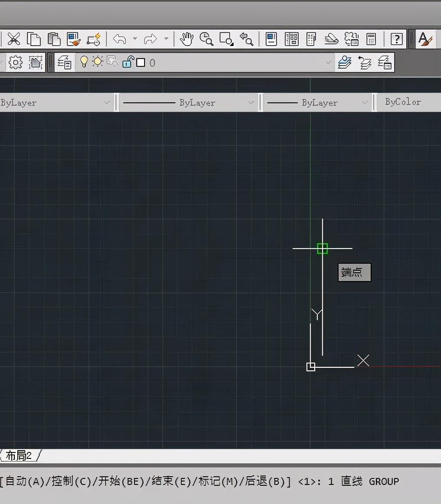This screenshot has width=441, height=504.
Task: Open the Layer States Manager icon
Action: (x=385, y=62)
